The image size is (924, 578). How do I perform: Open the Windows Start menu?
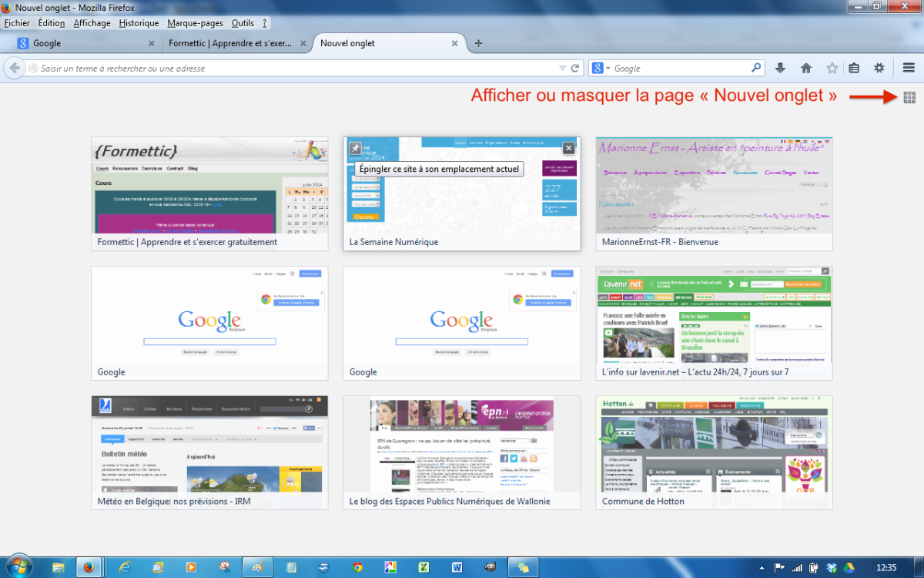click(19, 566)
